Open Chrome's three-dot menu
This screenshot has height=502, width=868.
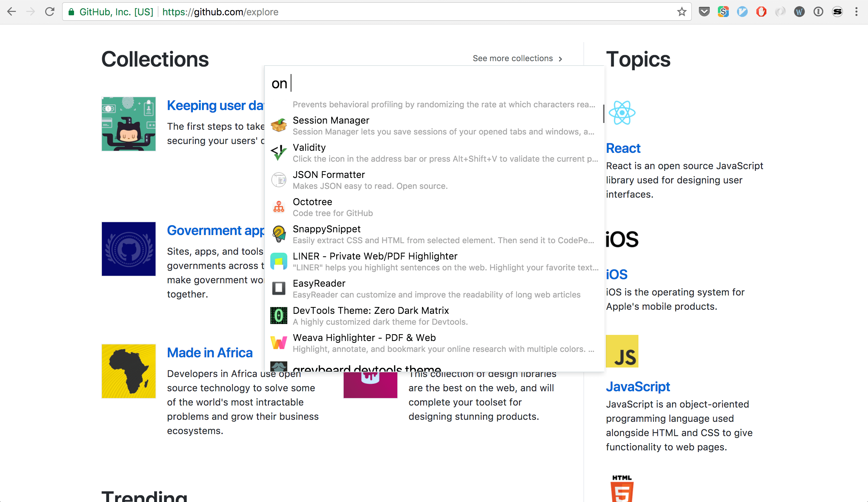[x=856, y=12]
